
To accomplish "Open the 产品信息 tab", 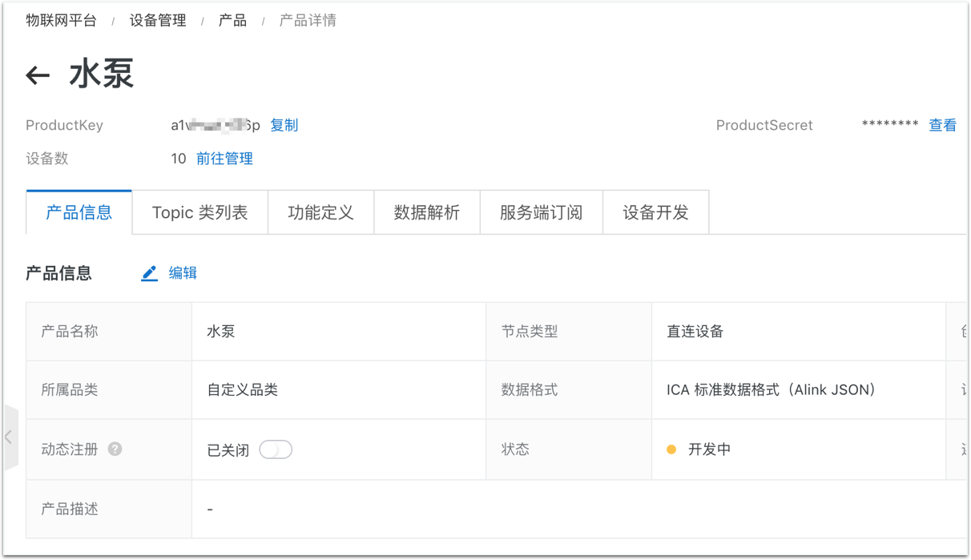I will point(79,212).
